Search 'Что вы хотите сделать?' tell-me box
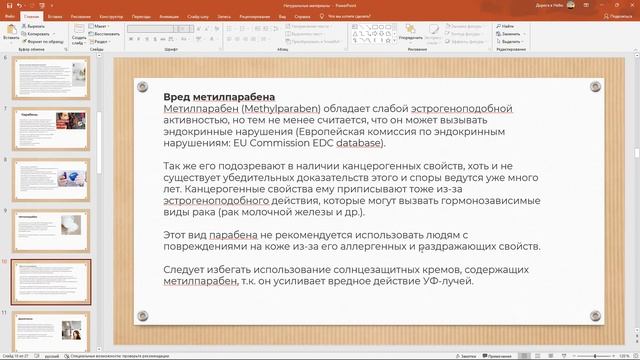 tap(345, 16)
